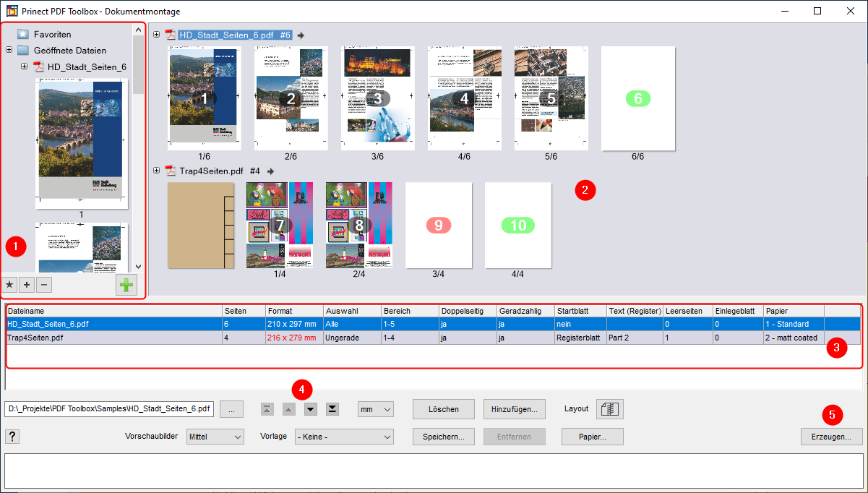Click the arrow next to Trap4Seiten.pdf #4
This screenshot has height=493, width=868.
point(271,171)
